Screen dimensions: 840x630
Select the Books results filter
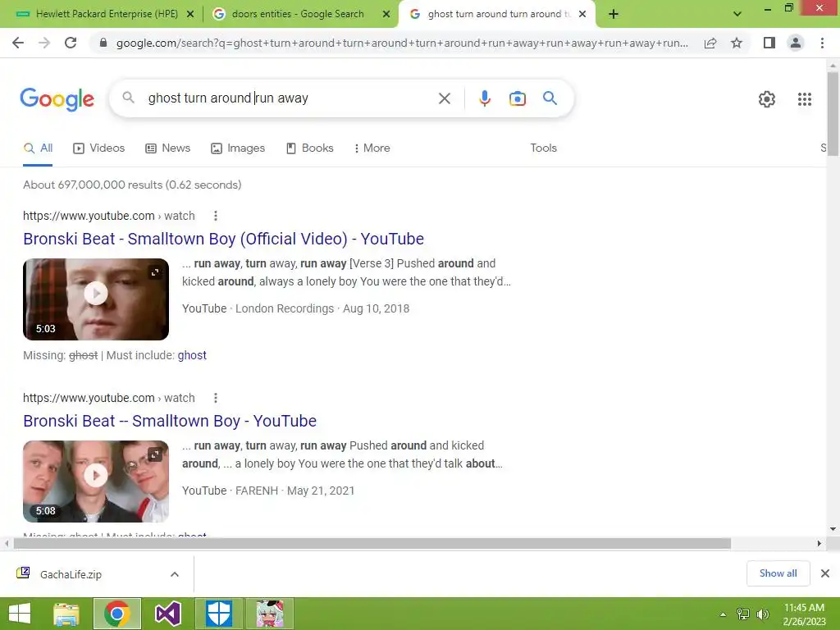click(309, 148)
